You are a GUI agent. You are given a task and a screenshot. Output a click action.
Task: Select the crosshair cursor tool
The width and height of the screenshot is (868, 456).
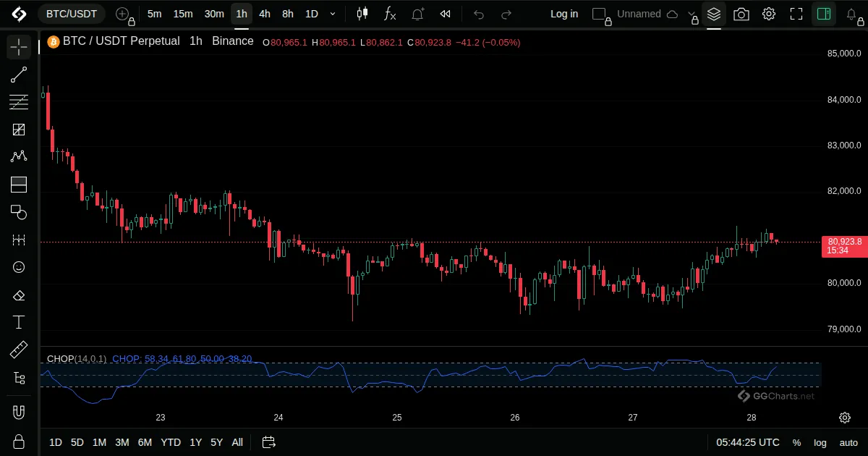tap(19, 47)
